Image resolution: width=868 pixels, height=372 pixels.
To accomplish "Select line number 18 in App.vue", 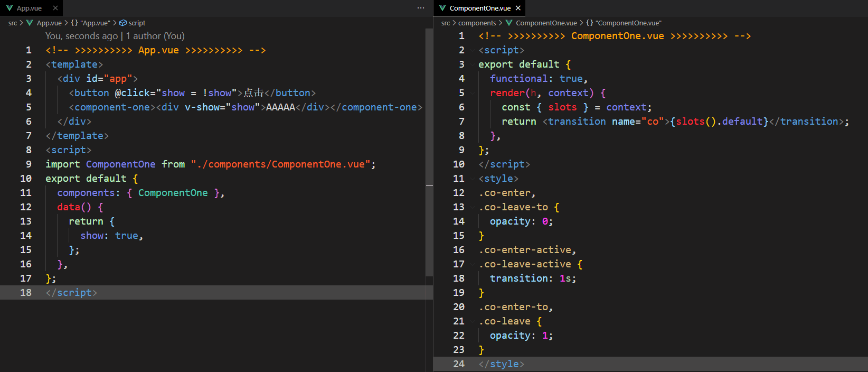I will pos(26,293).
